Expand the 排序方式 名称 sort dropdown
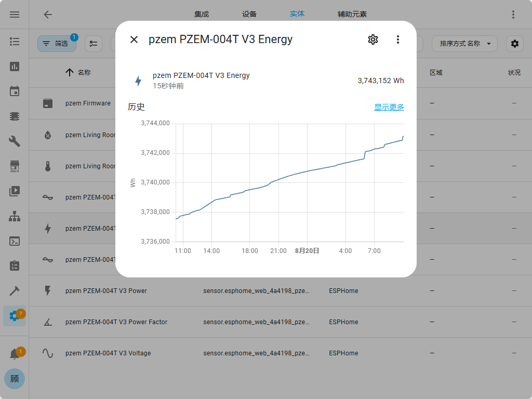 464,44
